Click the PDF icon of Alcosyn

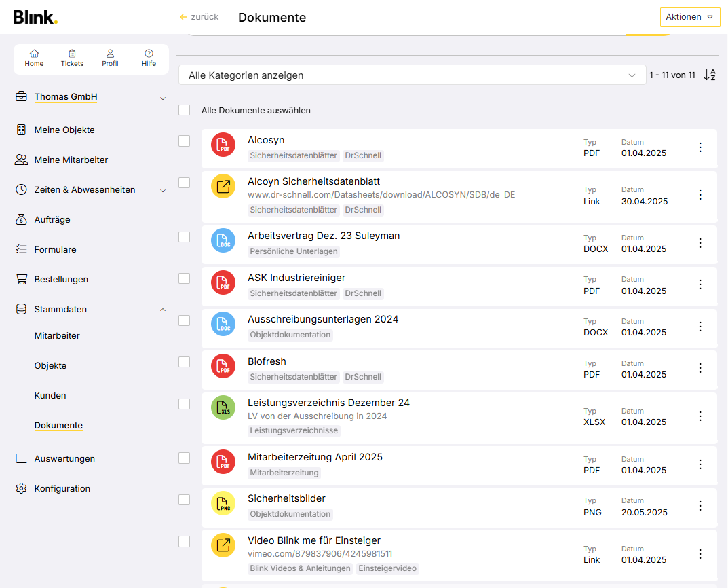pos(223,145)
